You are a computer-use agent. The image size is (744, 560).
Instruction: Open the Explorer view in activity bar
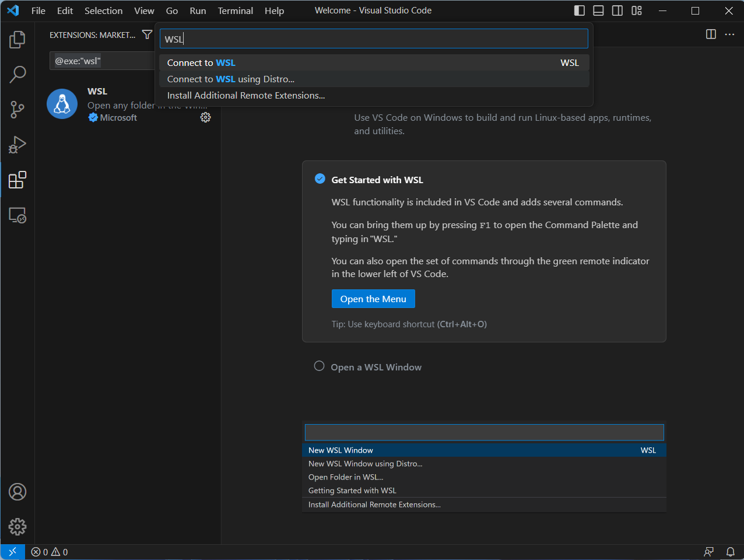click(17, 40)
